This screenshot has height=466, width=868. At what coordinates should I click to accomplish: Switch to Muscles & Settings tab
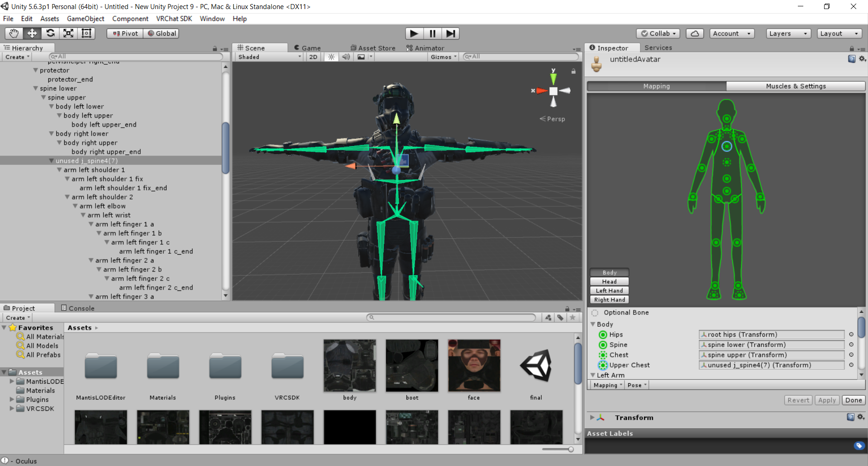[x=796, y=86]
